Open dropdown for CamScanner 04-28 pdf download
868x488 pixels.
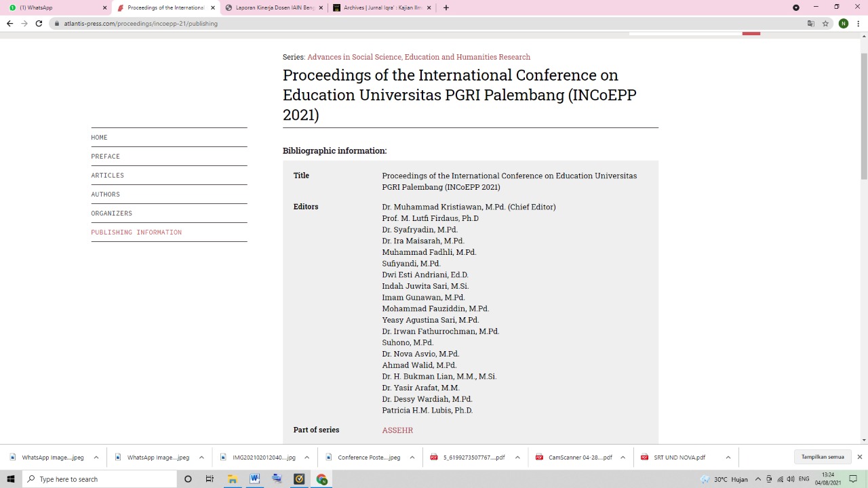pyautogui.click(x=623, y=457)
